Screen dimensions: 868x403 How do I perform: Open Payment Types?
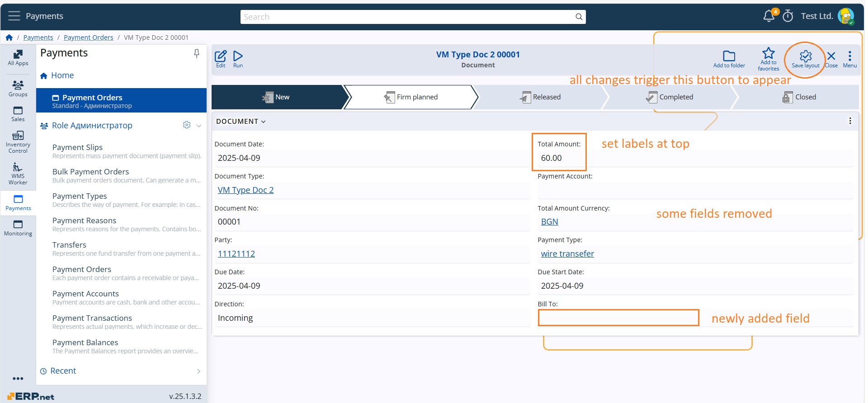pos(127,200)
